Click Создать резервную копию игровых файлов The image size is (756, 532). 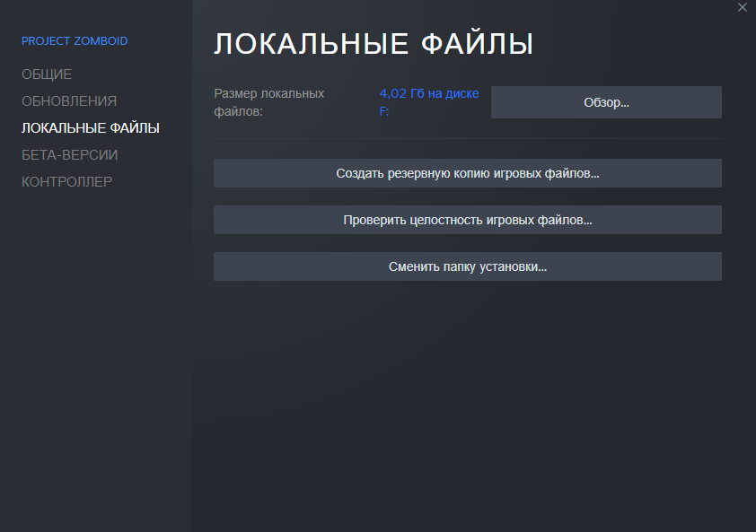click(x=468, y=173)
